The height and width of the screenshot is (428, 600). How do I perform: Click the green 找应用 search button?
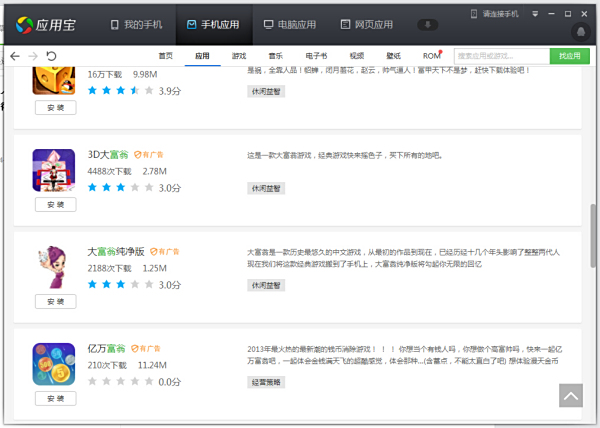569,56
